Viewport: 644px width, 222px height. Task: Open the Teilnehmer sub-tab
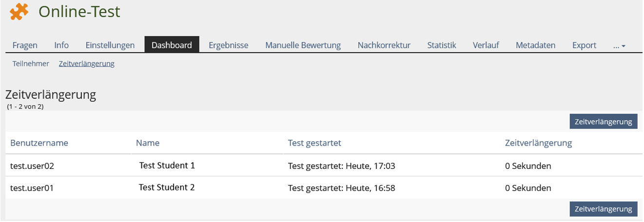click(x=31, y=64)
